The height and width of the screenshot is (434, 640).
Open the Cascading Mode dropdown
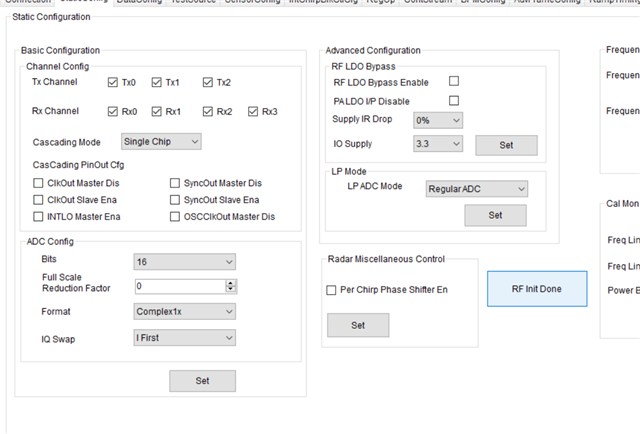coord(161,142)
